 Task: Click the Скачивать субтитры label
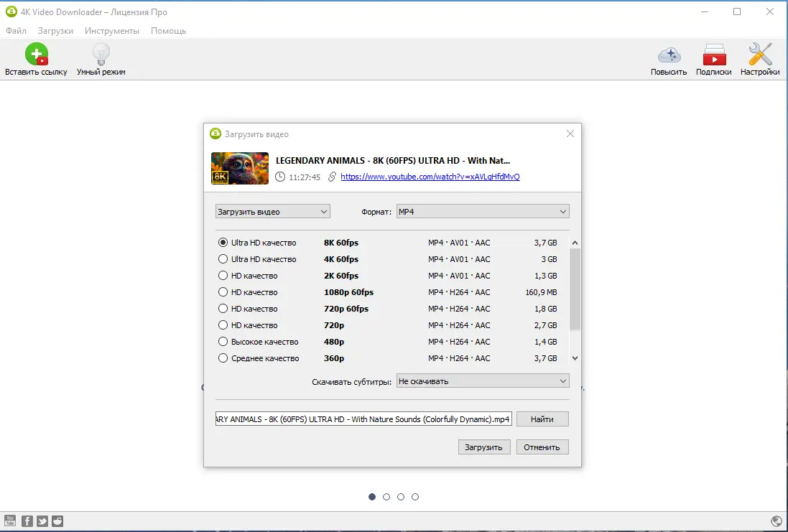click(351, 382)
